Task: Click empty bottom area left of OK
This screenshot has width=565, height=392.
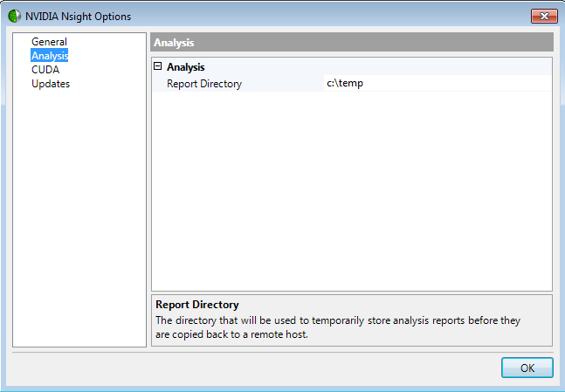Action: (x=262, y=368)
